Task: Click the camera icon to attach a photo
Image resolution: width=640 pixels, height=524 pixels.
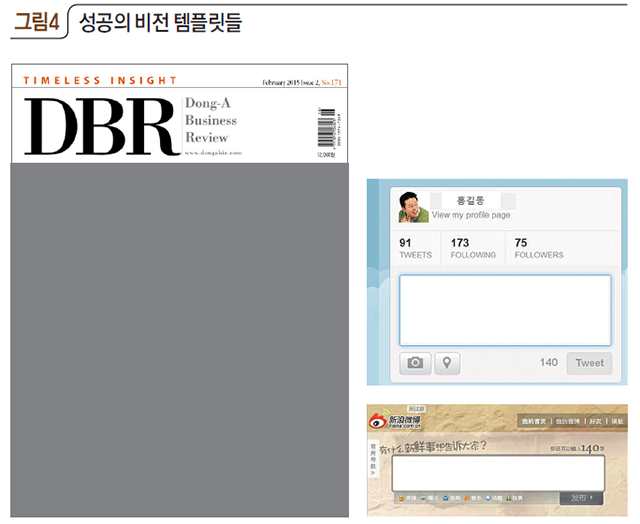Action: pos(415,363)
